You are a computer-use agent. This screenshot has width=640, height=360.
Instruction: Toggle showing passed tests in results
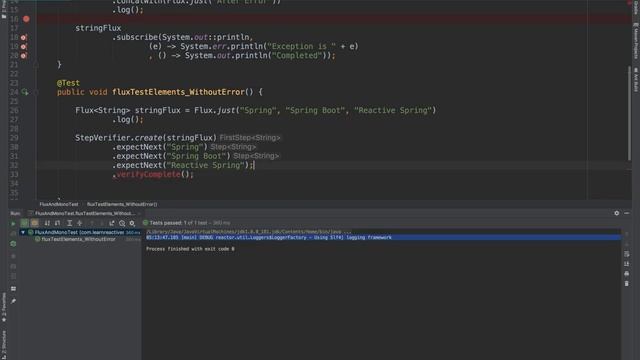click(x=24, y=223)
